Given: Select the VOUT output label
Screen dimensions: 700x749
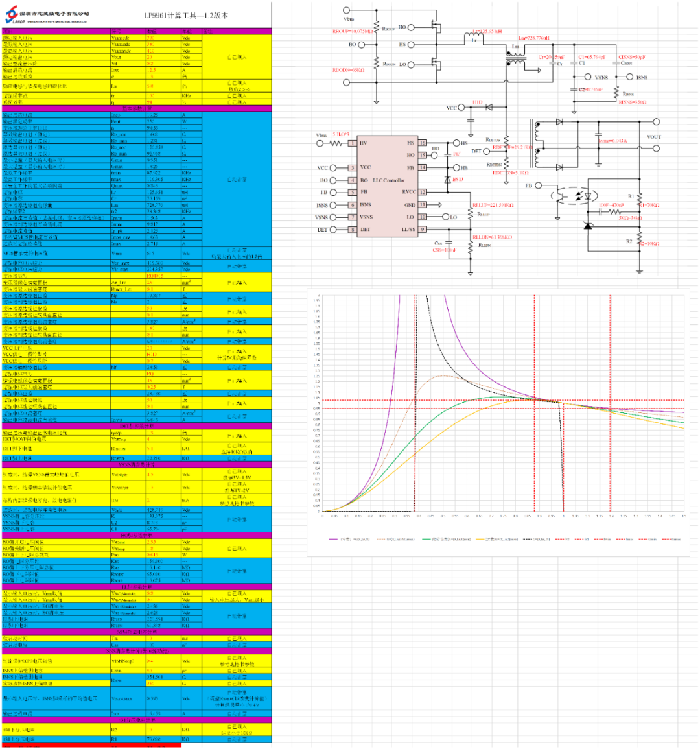Looking at the screenshot, I should tap(654, 137).
